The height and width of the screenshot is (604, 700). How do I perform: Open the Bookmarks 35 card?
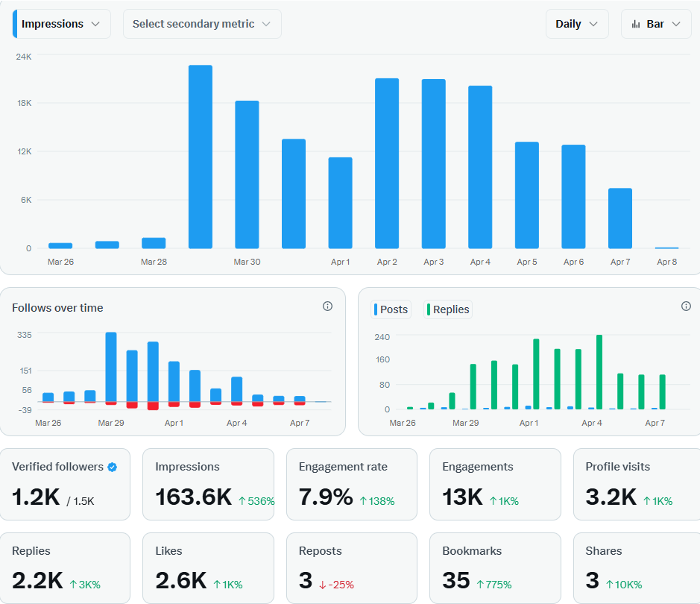495,568
